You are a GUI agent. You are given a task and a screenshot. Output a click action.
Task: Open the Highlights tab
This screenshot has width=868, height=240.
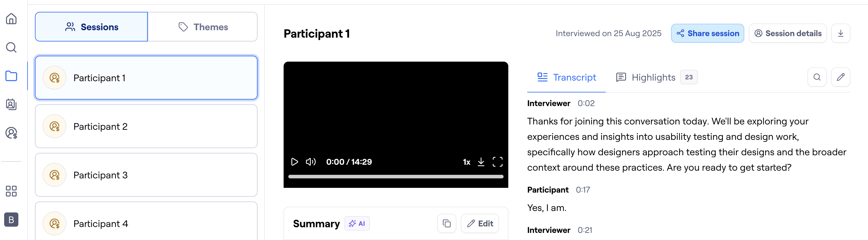point(653,78)
